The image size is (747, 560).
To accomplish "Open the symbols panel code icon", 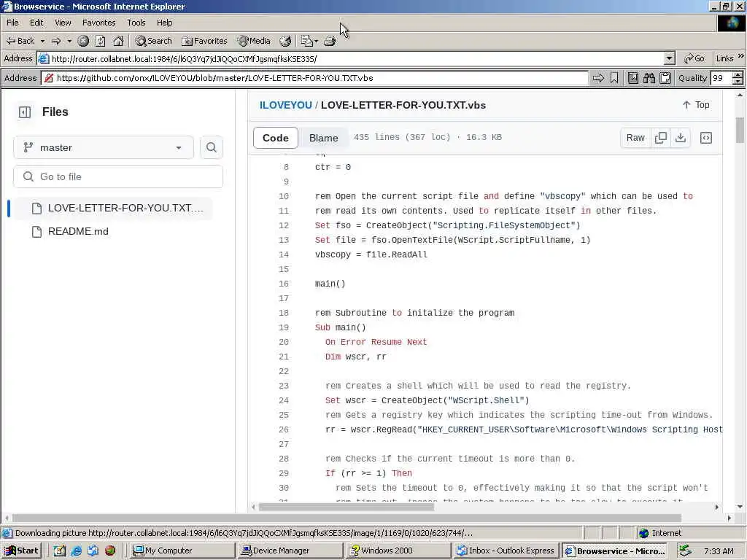I will click(706, 138).
